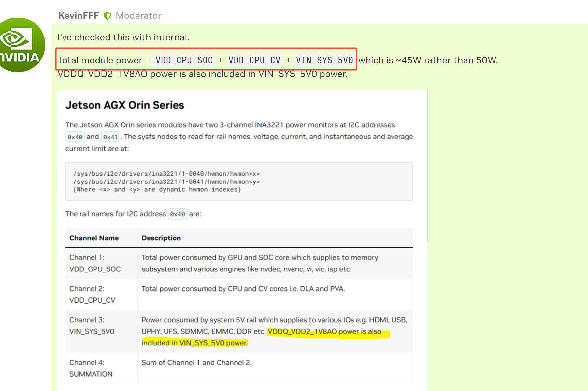The height and width of the screenshot is (391, 588).
Task: Click the green moderator shield icon
Action: click(107, 16)
